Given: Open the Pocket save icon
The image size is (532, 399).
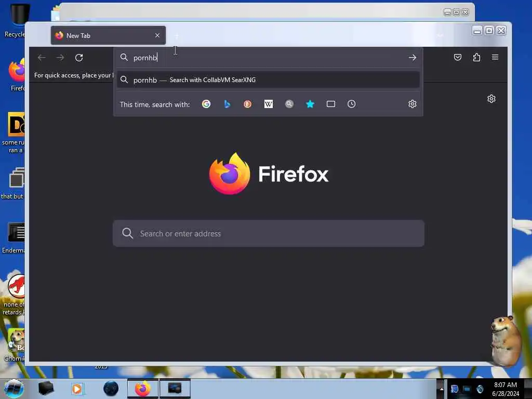Looking at the screenshot, I should (x=458, y=57).
